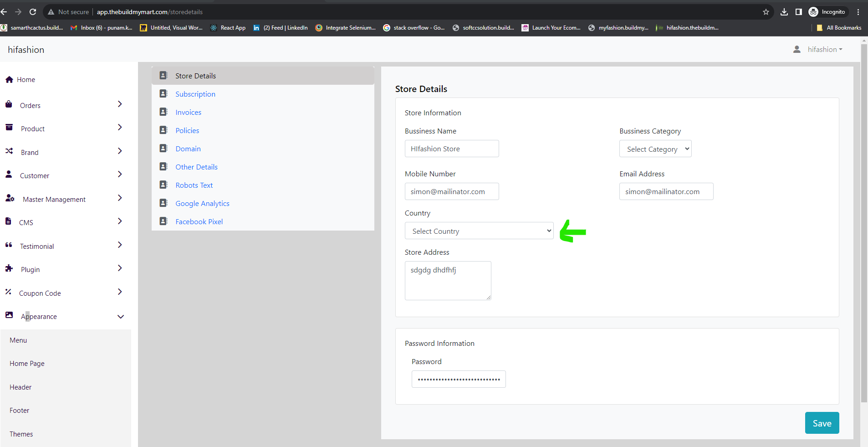Viewport: 868px width, 447px height.
Task: Reload the page in browser
Action: (x=33, y=12)
